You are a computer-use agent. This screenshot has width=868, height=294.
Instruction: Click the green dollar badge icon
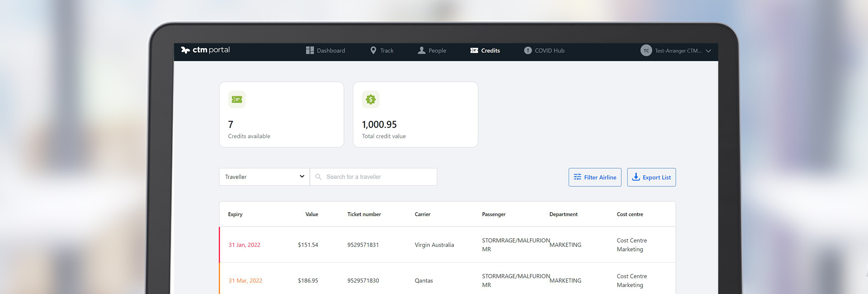coord(371,100)
